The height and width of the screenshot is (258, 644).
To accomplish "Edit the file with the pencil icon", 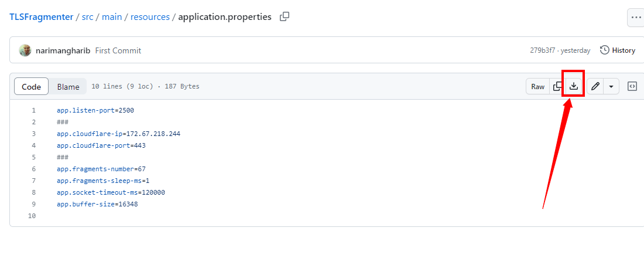I will coord(595,87).
